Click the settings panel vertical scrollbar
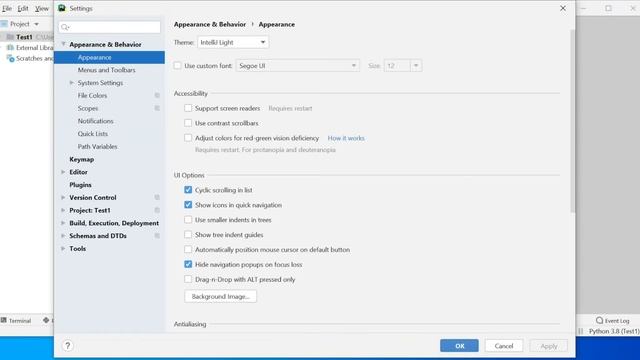 click(572, 120)
